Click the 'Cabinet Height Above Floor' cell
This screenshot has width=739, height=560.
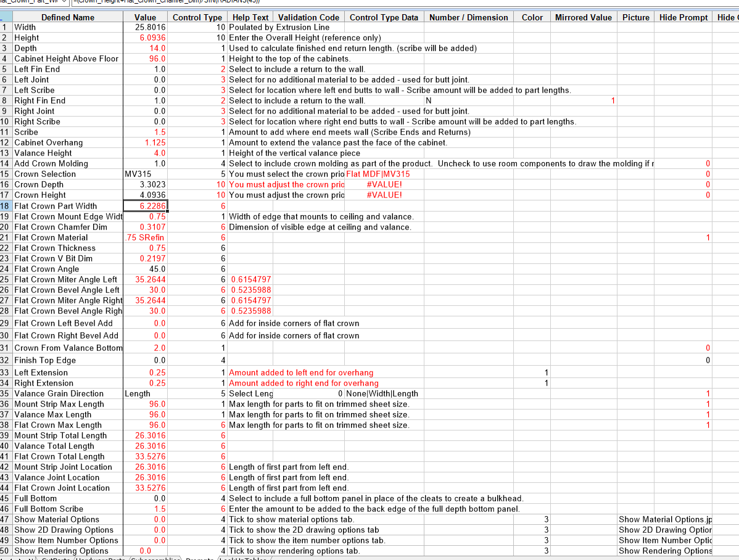(67, 59)
